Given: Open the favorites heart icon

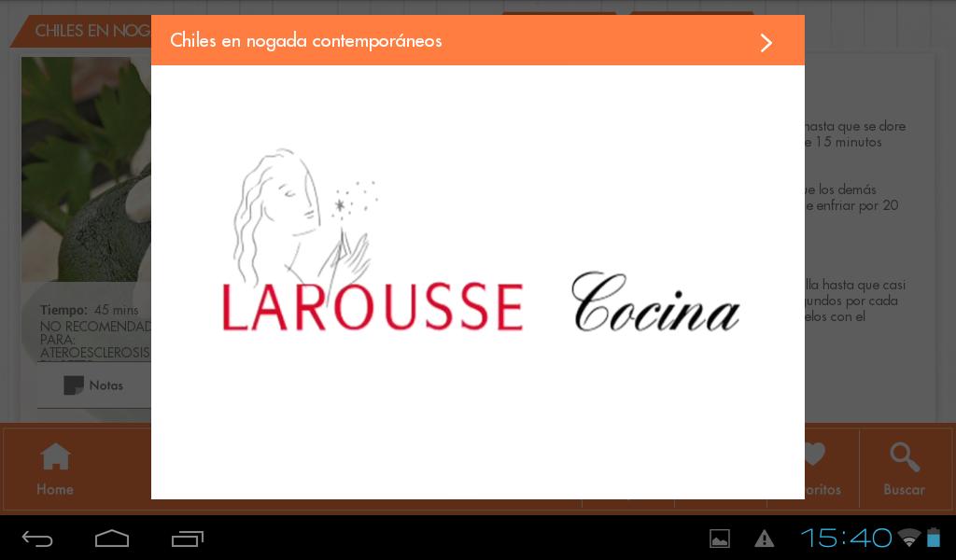Looking at the screenshot, I should tap(815, 455).
